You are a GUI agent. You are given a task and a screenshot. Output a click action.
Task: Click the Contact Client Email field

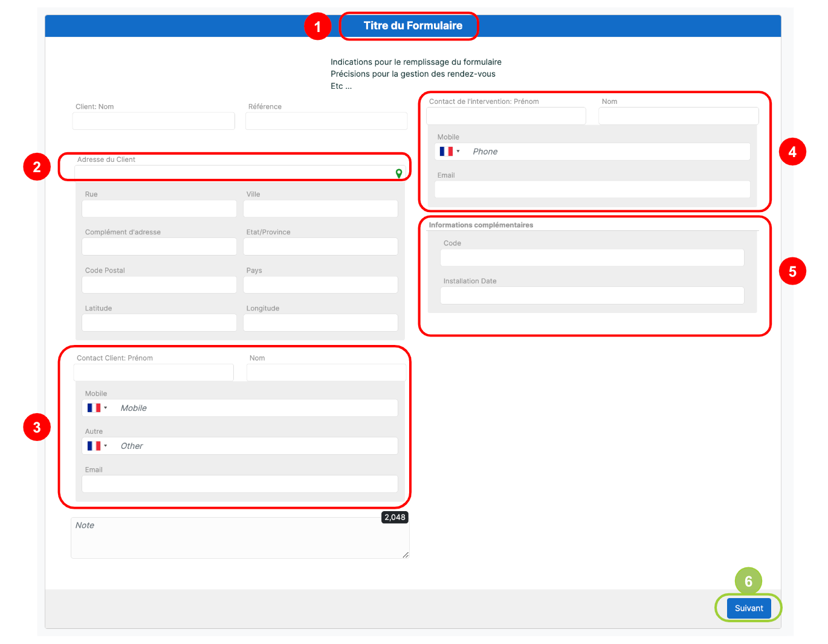point(239,484)
